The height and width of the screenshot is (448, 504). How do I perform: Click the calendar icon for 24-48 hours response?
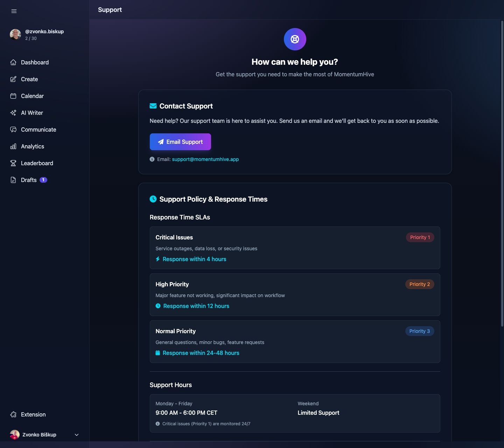(x=158, y=353)
